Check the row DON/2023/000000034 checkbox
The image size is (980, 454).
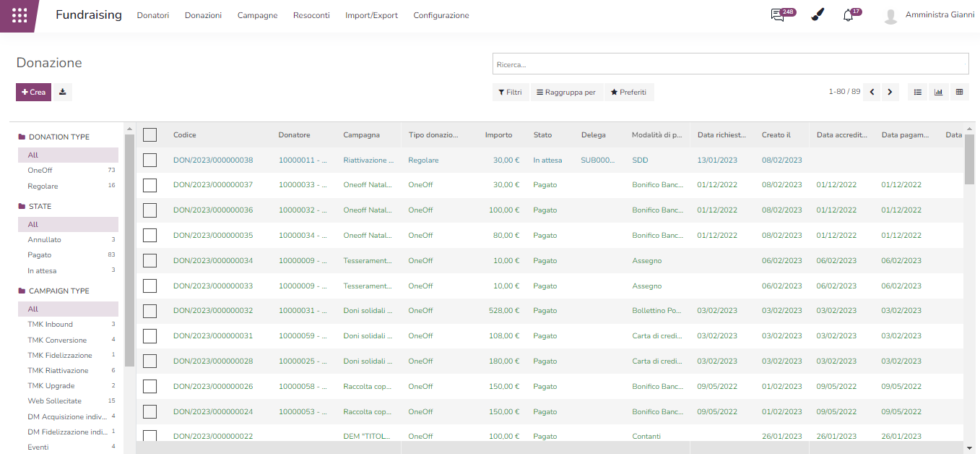(x=149, y=260)
